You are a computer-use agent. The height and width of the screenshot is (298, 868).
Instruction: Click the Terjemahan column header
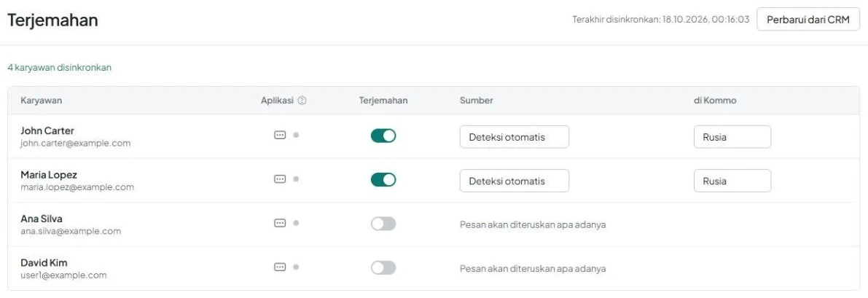click(x=383, y=101)
